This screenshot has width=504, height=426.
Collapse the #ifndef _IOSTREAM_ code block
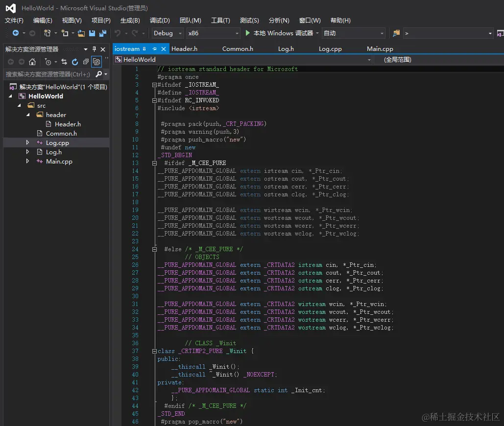[154, 85]
